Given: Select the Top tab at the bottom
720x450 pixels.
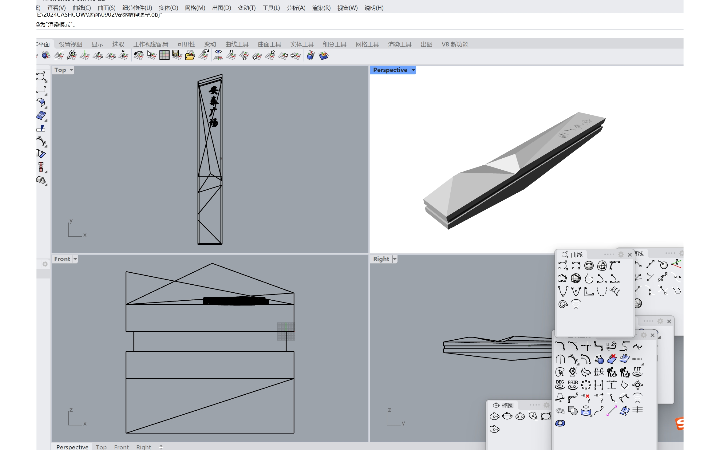Looking at the screenshot, I should coord(101,447).
